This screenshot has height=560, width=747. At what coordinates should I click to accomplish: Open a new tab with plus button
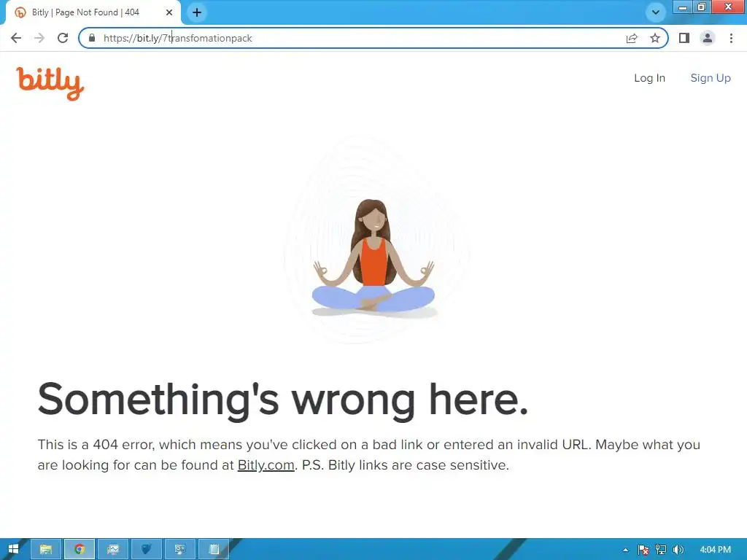tap(197, 12)
